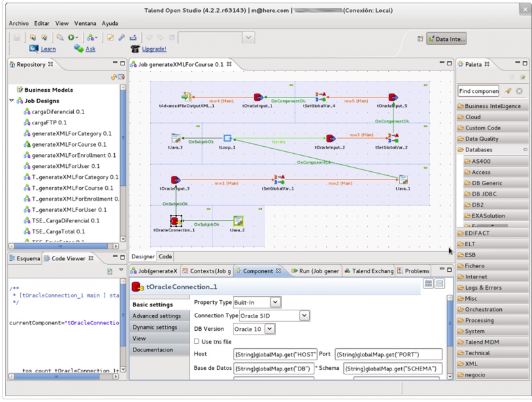
Task: Select the tOracleInput_5 component
Action: [x=393, y=97]
